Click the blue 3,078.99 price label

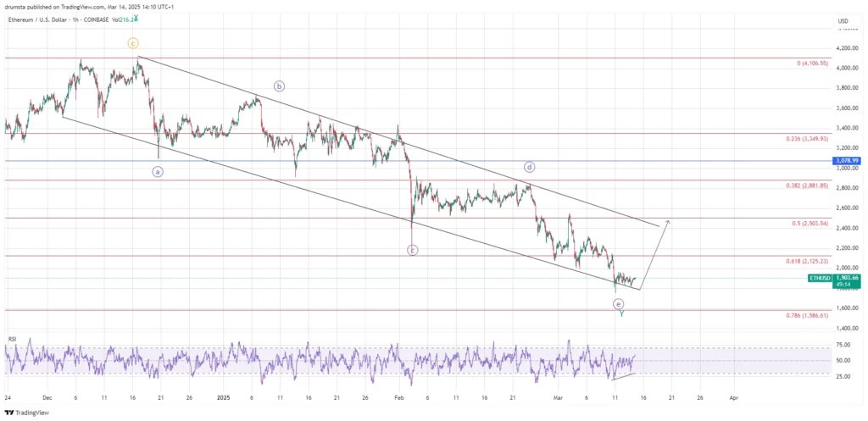point(821,160)
